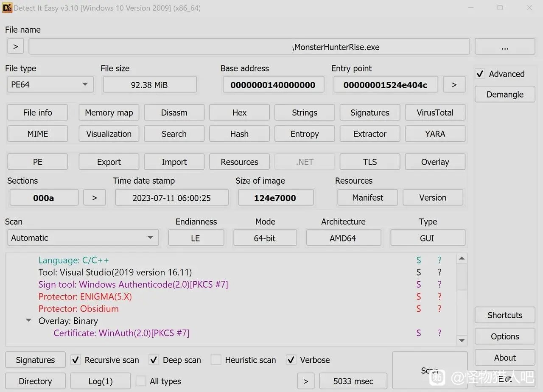
Task: Click the question mark on Certificate: WinAuth row
Action: coord(439,333)
